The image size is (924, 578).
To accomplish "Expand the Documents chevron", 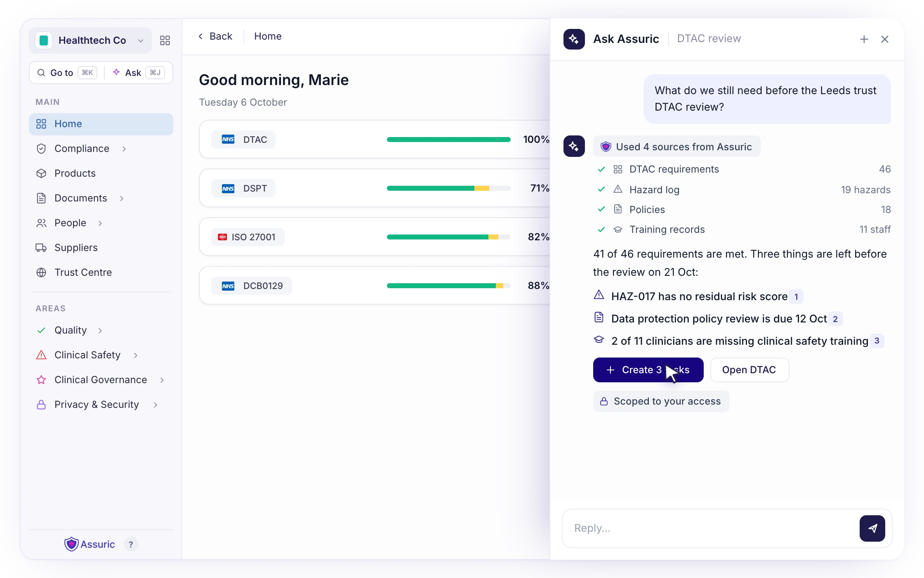I will (x=122, y=198).
